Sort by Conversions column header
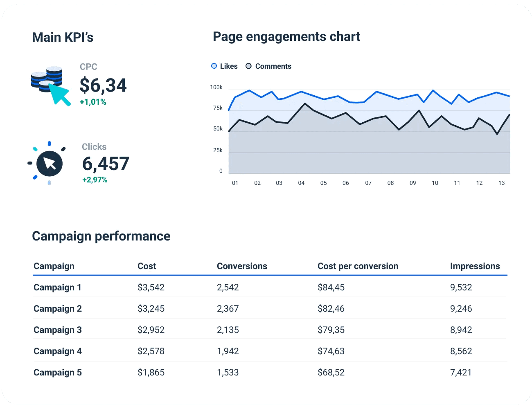This screenshot has width=532, height=409. tap(242, 266)
